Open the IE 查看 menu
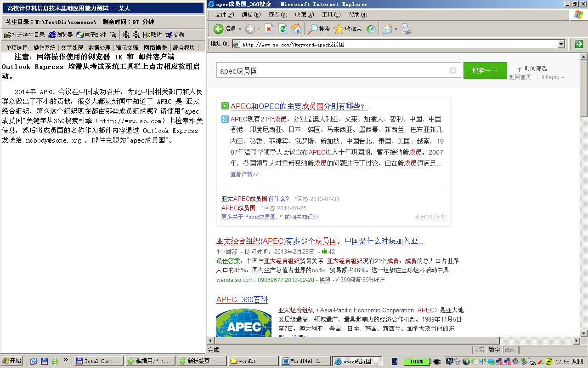588x368 pixels. pos(278,15)
